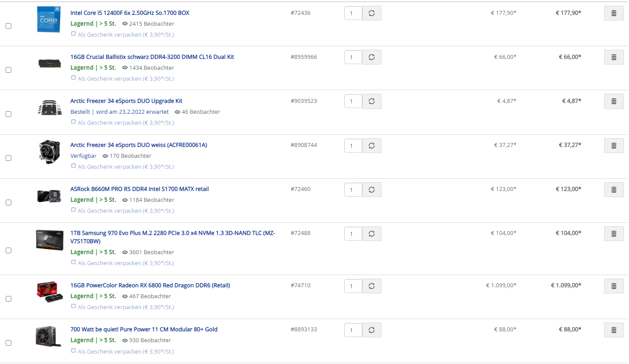The image size is (629, 364).
Task: Select checkbox for Intel Core i5 12400F
Action: (8, 26)
